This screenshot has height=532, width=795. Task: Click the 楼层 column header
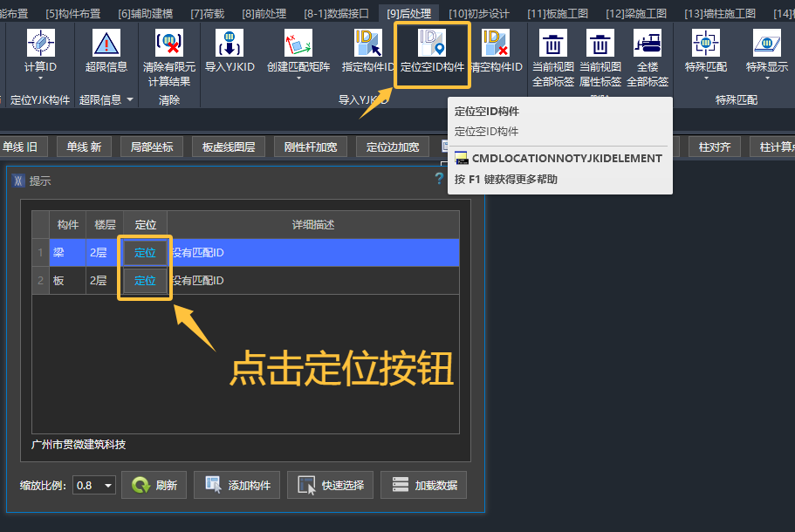click(105, 224)
